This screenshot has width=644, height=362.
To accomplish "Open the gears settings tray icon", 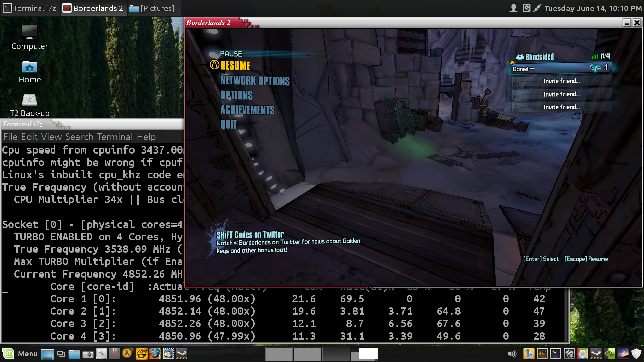I will [569, 354].
